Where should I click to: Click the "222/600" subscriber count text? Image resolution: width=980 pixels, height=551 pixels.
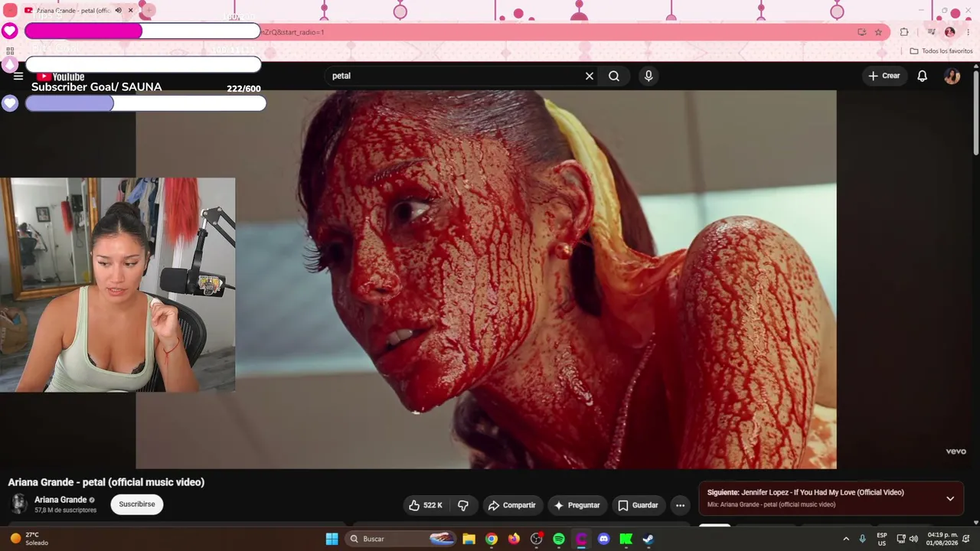pyautogui.click(x=243, y=89)
